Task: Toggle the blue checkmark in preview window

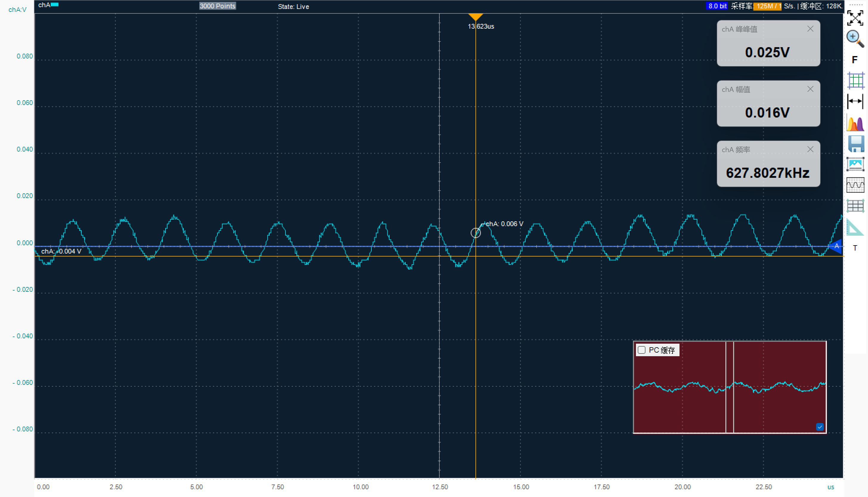Action: point(820,427)
